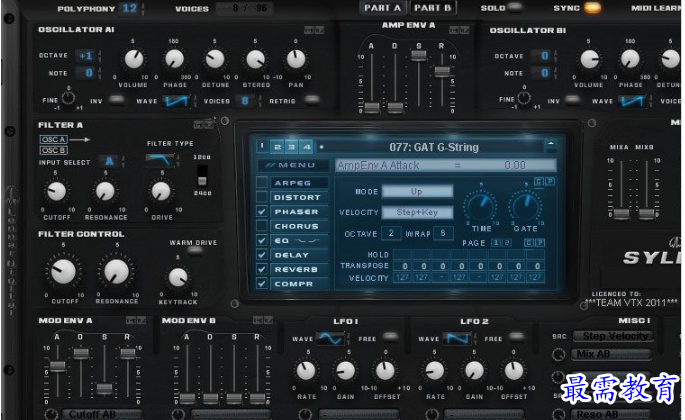Open the Velocity dropdown showing Step+Key

[x=417, y=212]
